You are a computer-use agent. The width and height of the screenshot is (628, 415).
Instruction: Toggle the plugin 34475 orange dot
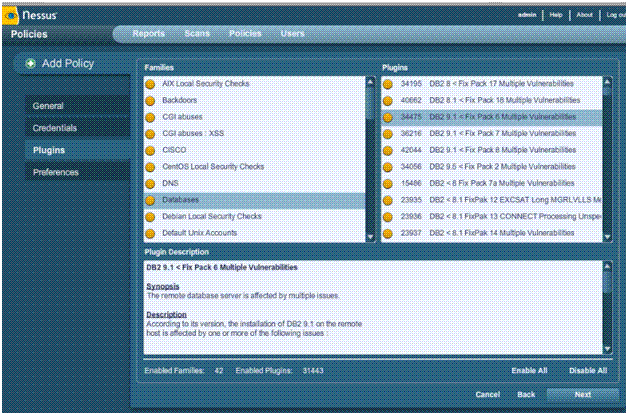pos(388,117)
